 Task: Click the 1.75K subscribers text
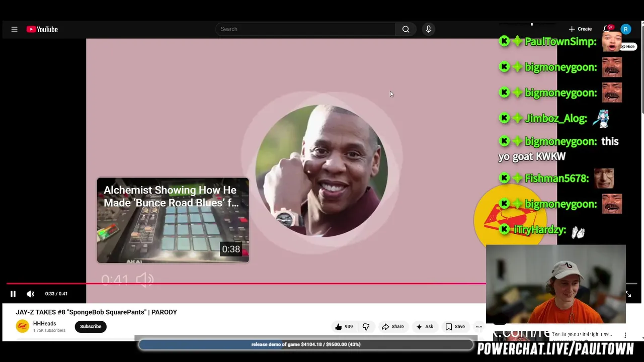coord(49,330)
